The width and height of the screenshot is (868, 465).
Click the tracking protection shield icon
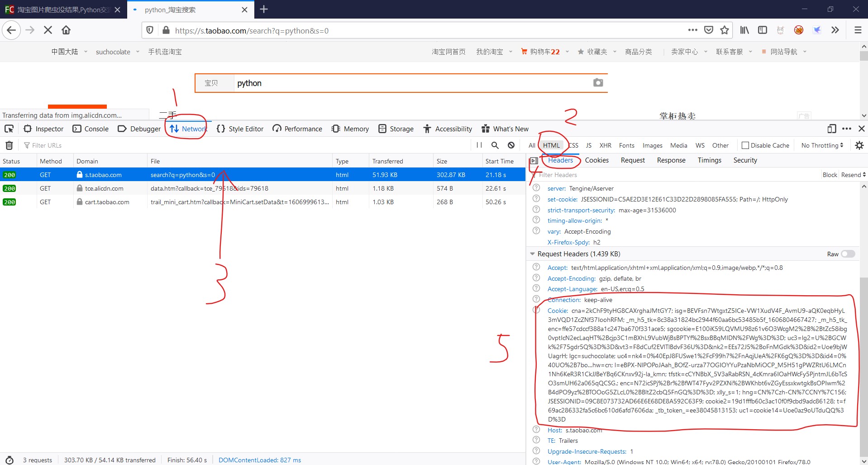click(150, 30)
